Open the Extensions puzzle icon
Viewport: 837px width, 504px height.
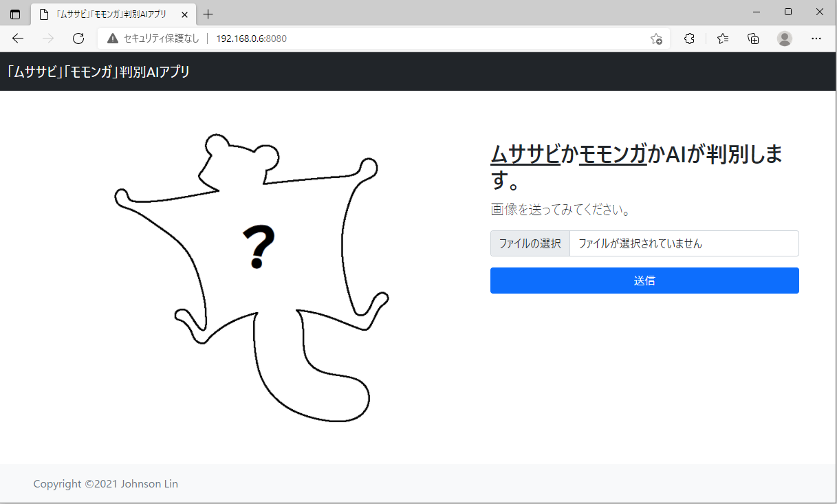(x=688, y=39)
